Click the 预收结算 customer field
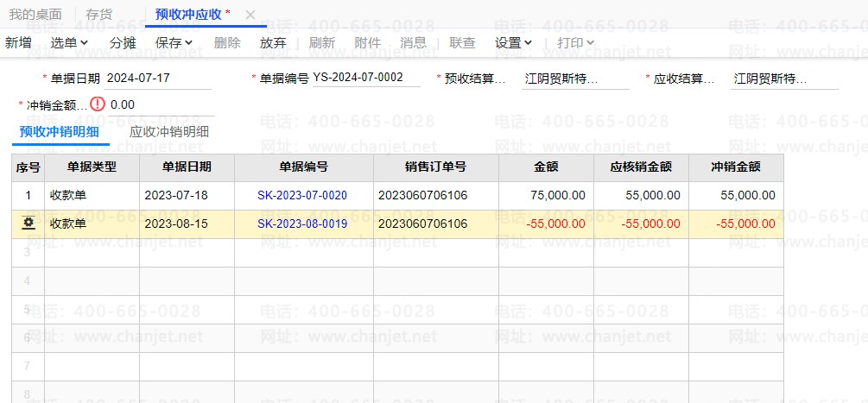This screenshot has height=403, width=868. pos(575,79)
